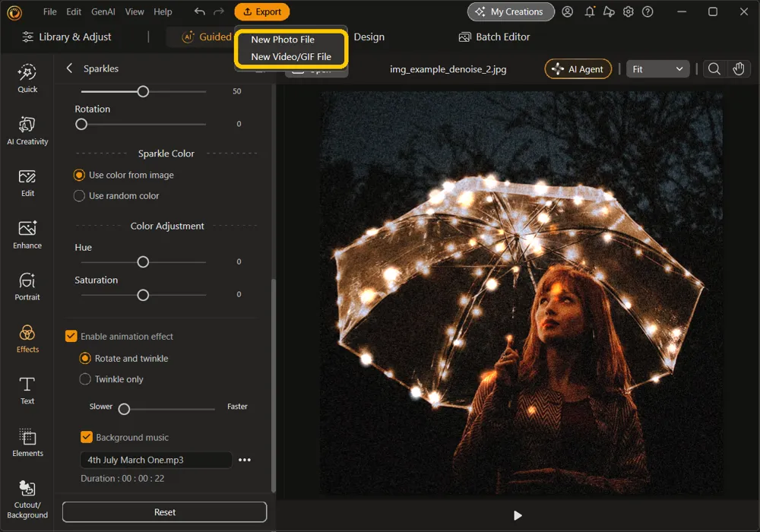Click the Hue slider handle
760x532 pixels.
pos(143,262)
